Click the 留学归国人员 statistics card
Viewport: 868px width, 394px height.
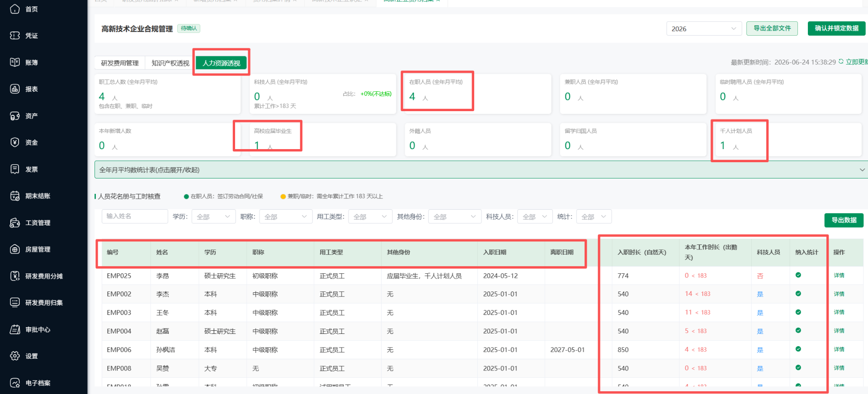(633, 140)
